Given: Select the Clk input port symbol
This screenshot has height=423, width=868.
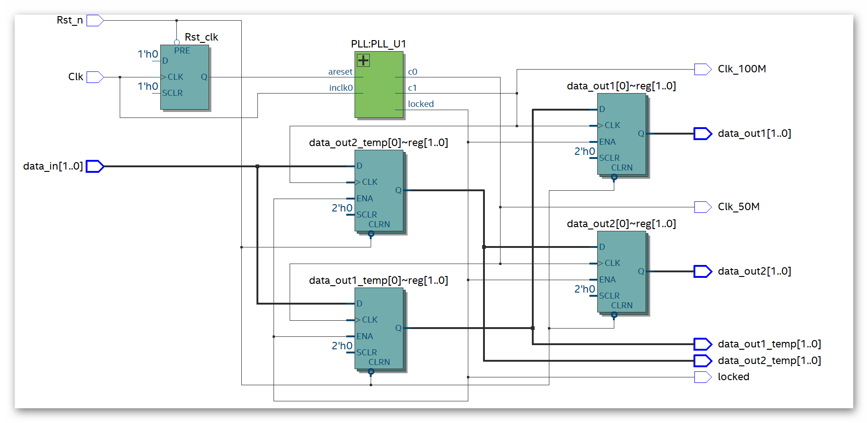Looking at the screenshot, I should (95, 77).
